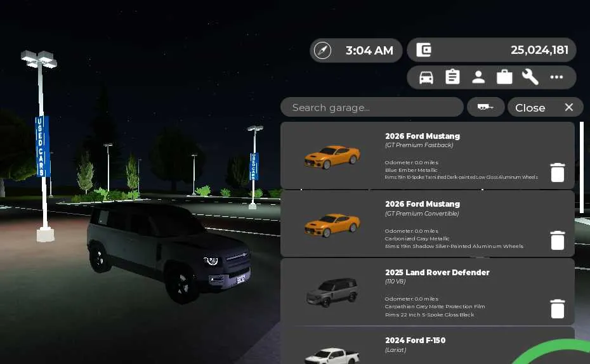Viewport: 590px width, 364px height.
Task: Click the 25,024,181 money balance
Action: 540,49
